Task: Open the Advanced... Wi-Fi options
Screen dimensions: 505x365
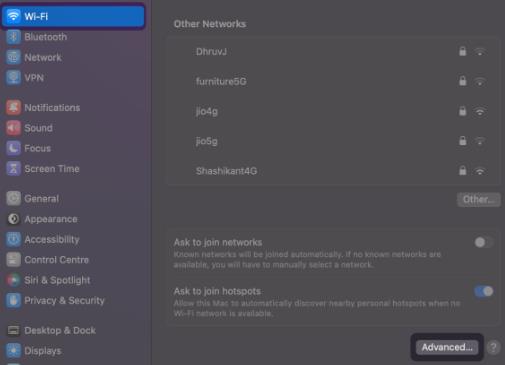Action: click(447, 347)
